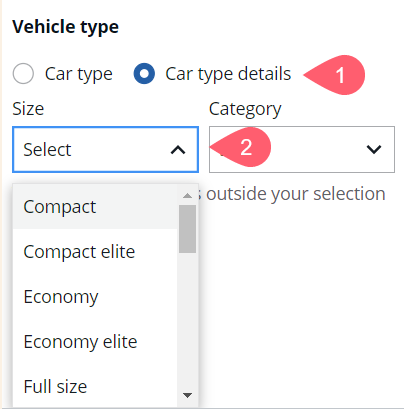Choose Compact from the Size list
404x409 pixels.
(95, 207)
